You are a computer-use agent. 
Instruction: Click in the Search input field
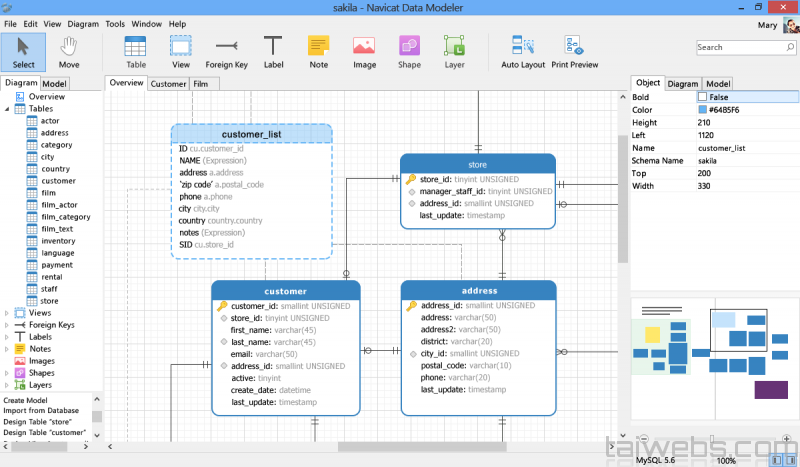click(x=738, y=47)
